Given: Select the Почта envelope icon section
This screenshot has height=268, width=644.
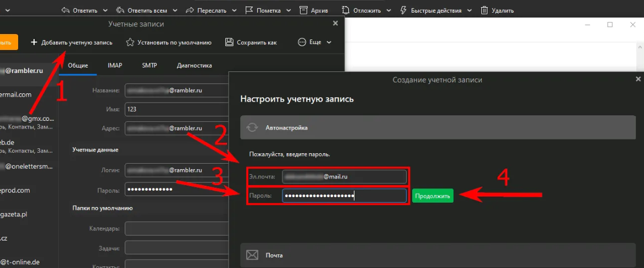Looking at the screenshot, I should 252,255.
